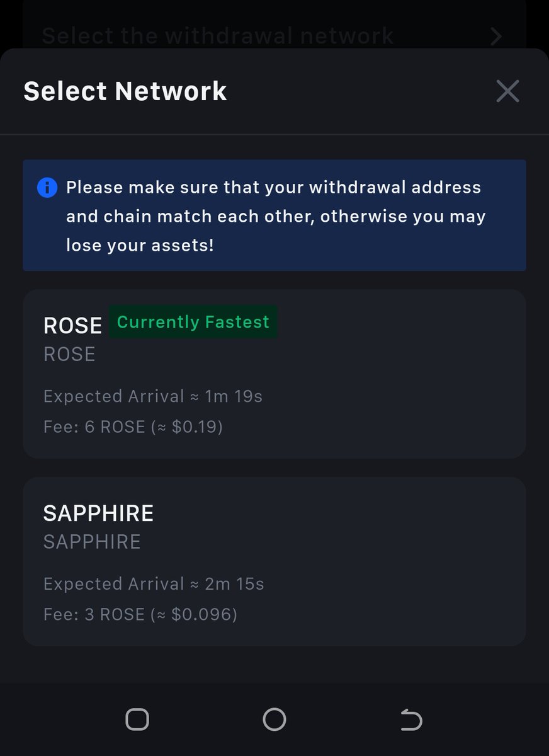Tap Android back arrow button
The image size is (549, 756).
tap(410, 719)
